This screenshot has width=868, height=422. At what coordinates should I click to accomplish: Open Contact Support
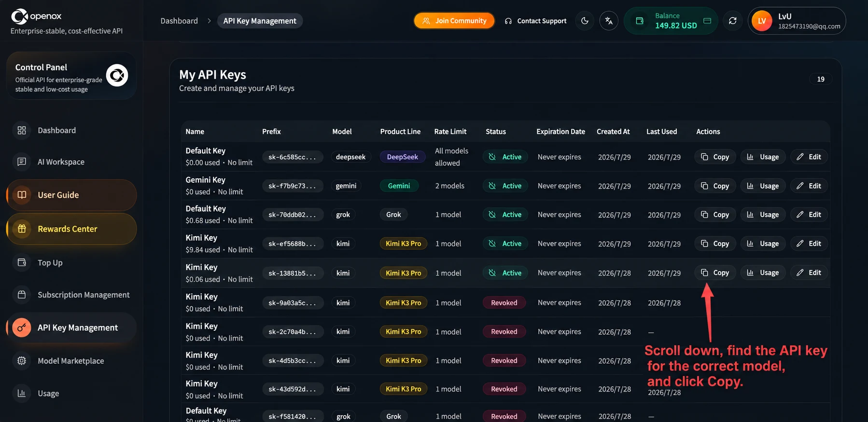point(535,21)
